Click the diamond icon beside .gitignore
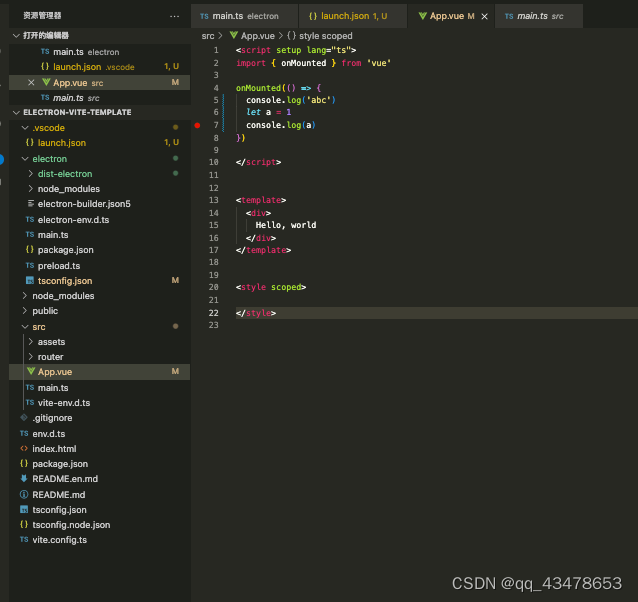The width and height of the screenshot is (638, 602). click(24, 417)
